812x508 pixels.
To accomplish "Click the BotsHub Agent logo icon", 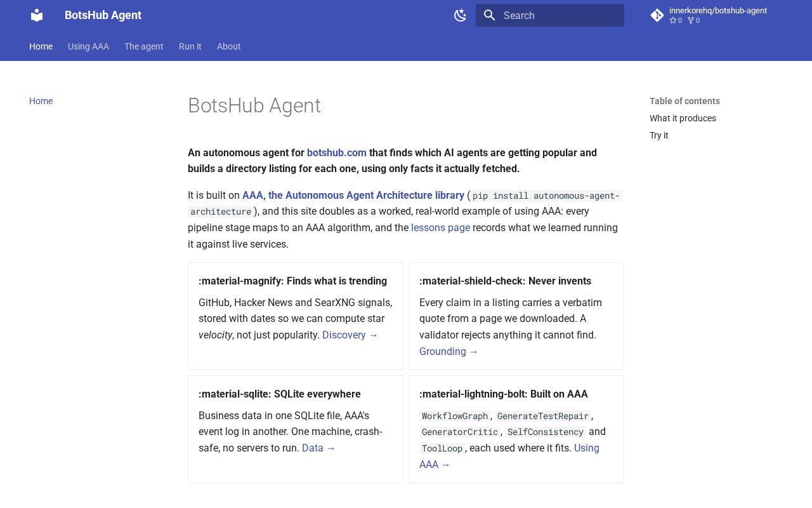I will click(x=37, y=15).
